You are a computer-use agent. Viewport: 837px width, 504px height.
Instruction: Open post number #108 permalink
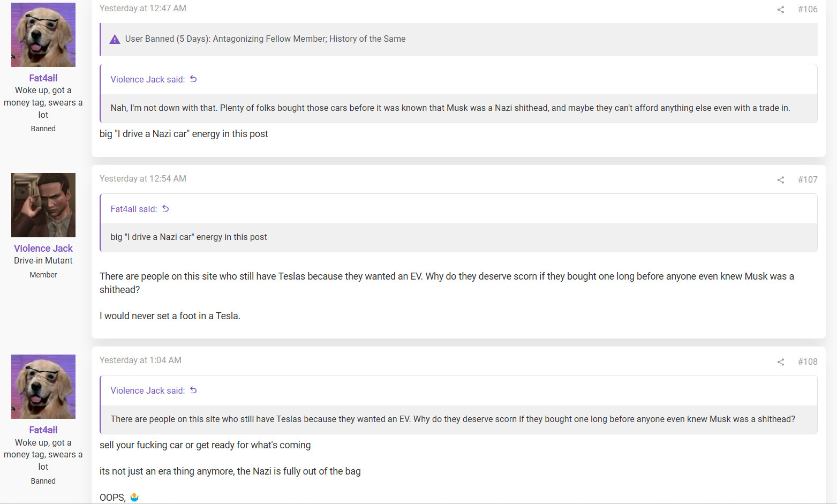808,362
